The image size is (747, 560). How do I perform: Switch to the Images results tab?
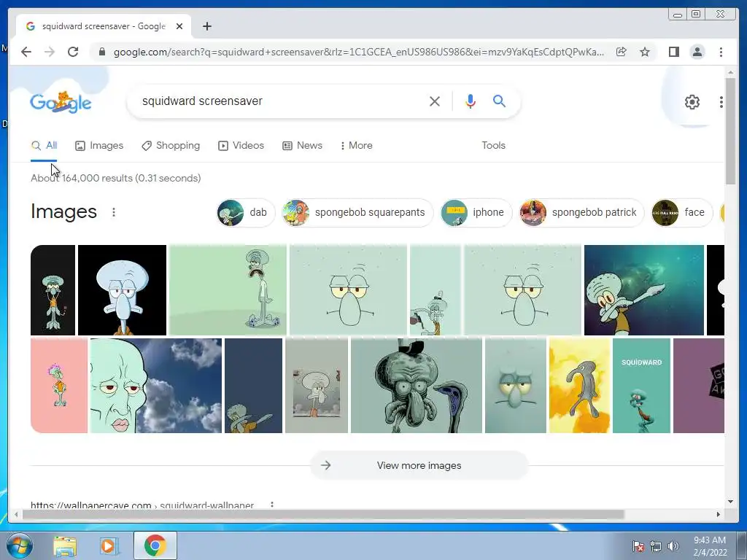(x=99, y=146)
